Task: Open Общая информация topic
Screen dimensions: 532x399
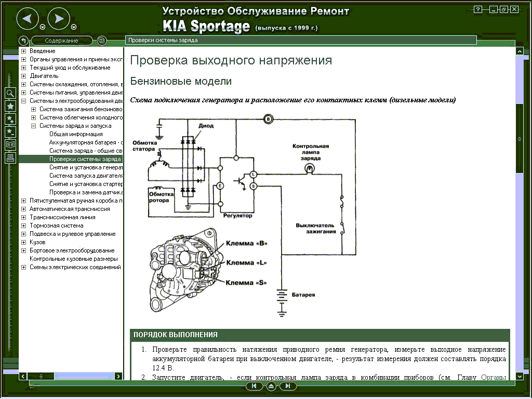Action: tap(76, 134)
